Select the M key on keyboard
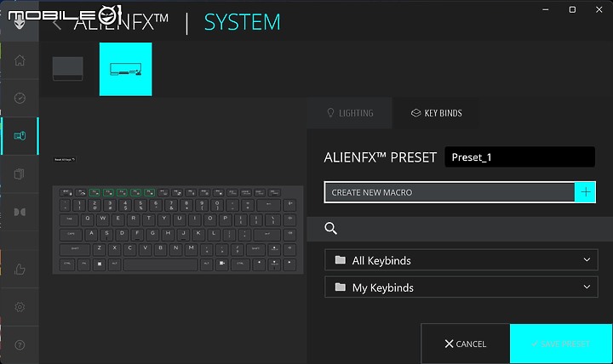Image resolution: width=613 pixels, height=364 pixels. (x=192, y=249)
